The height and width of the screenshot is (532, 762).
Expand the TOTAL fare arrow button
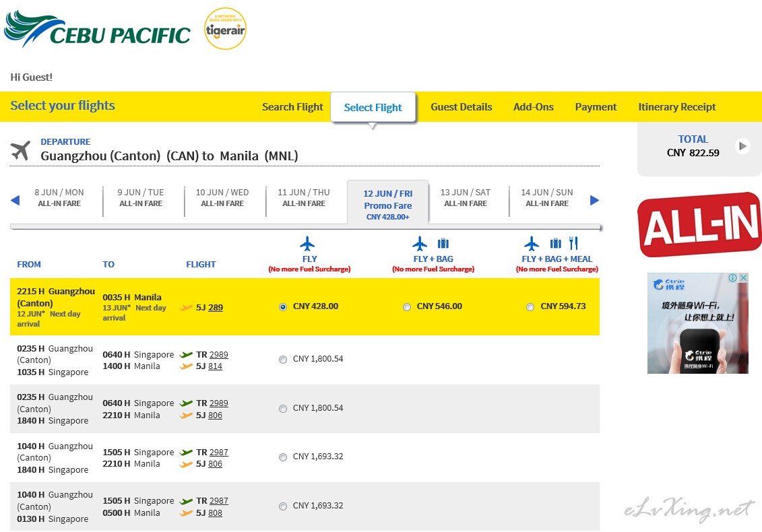pos(742,145)
